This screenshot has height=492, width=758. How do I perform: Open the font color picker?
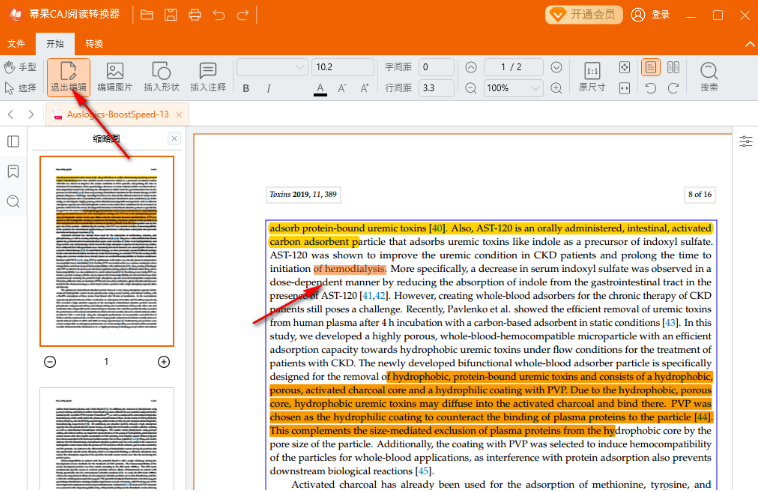click(320, 88)
